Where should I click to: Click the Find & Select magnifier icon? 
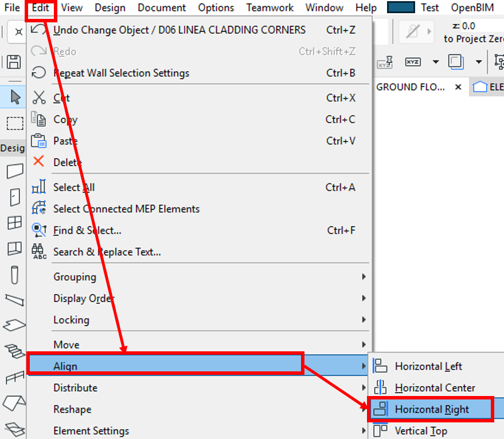[x=39, y=230]
